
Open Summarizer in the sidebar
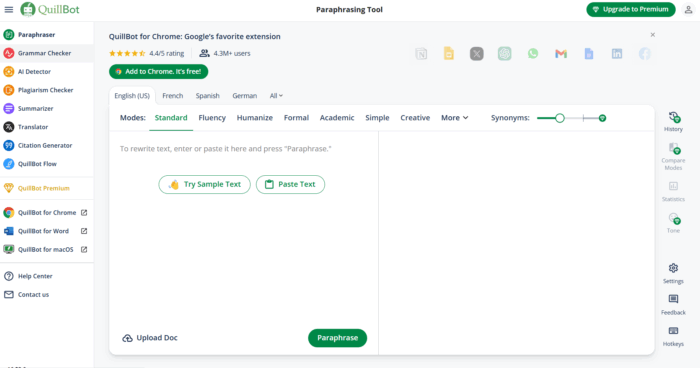pos(47,109)
